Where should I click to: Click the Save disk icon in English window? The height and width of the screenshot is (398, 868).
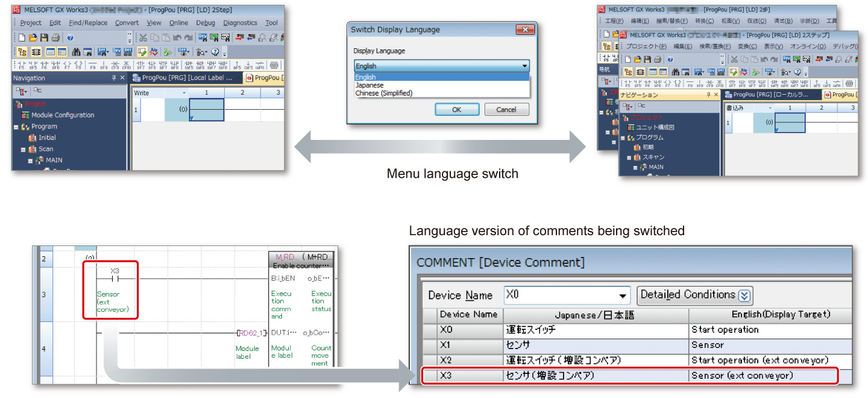[44, 37]
